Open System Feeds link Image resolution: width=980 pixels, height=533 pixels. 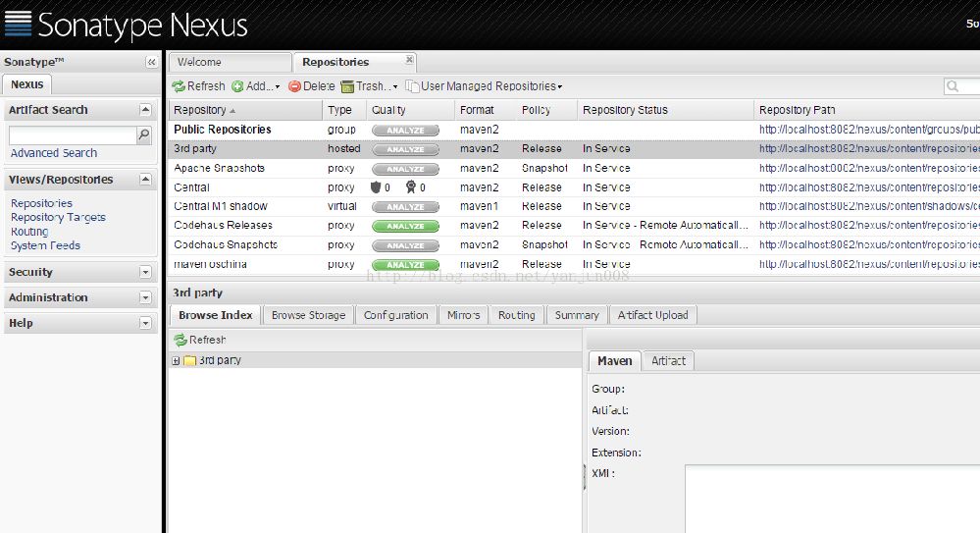(46, 245)
